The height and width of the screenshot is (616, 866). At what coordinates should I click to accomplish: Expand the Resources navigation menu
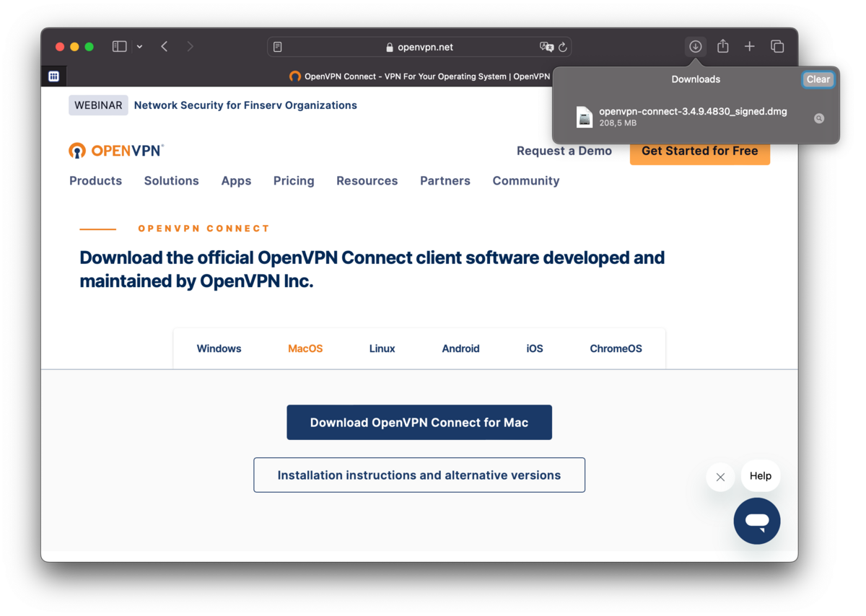[x=367, y=181]
